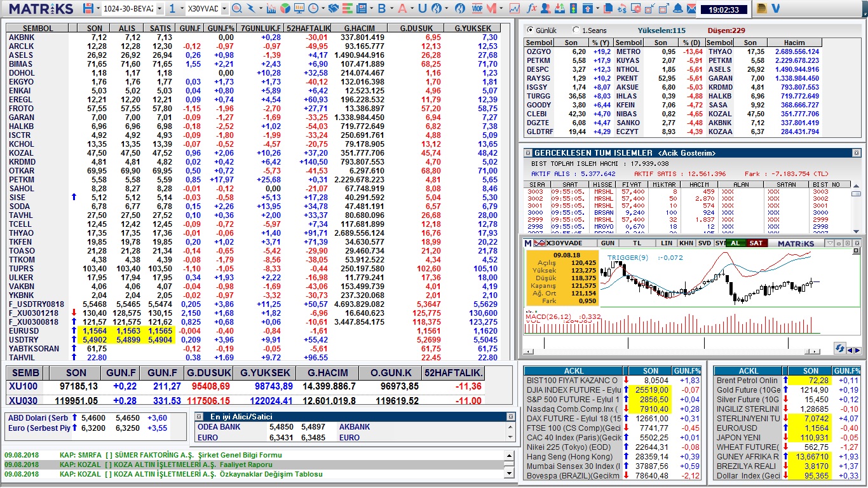Click the handshake icon
Screen dimensions: 868x488
[334, 8]
